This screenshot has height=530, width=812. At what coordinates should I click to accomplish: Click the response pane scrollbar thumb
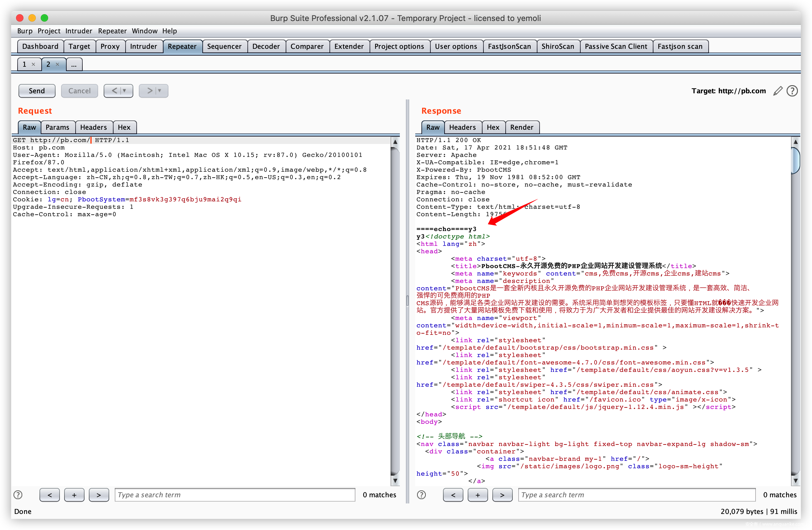click(x=795, y=161)
